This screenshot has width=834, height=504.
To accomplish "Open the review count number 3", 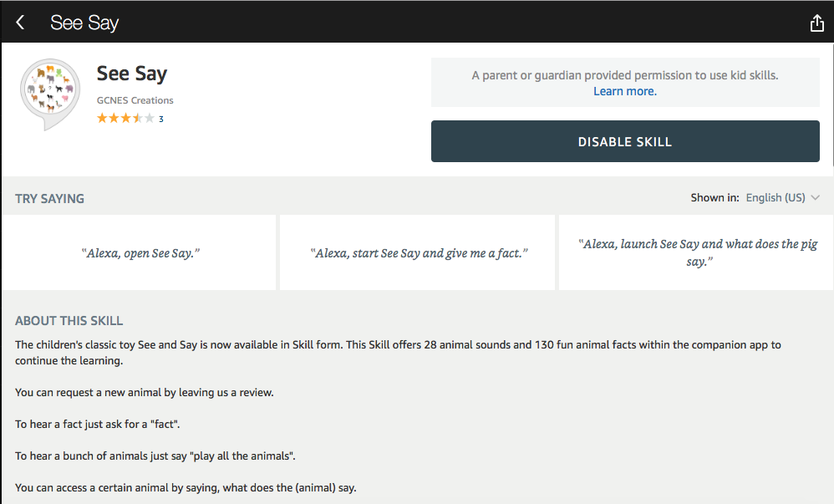I will point(161,120).
